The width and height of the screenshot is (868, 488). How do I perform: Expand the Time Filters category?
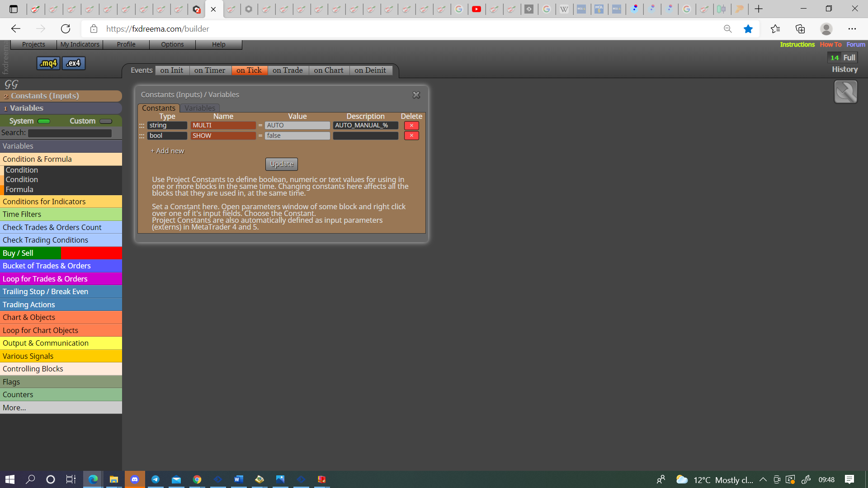click(x=61, y=214)
